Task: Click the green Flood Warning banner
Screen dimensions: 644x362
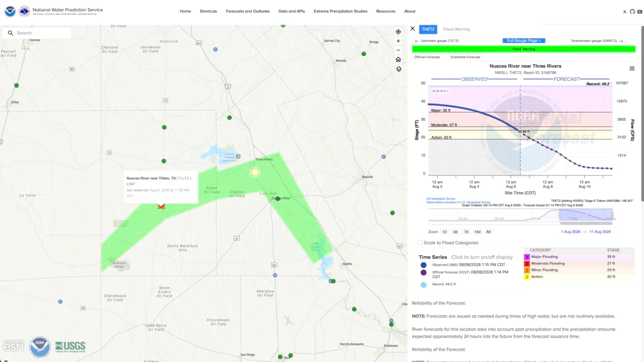Action: 524,49
